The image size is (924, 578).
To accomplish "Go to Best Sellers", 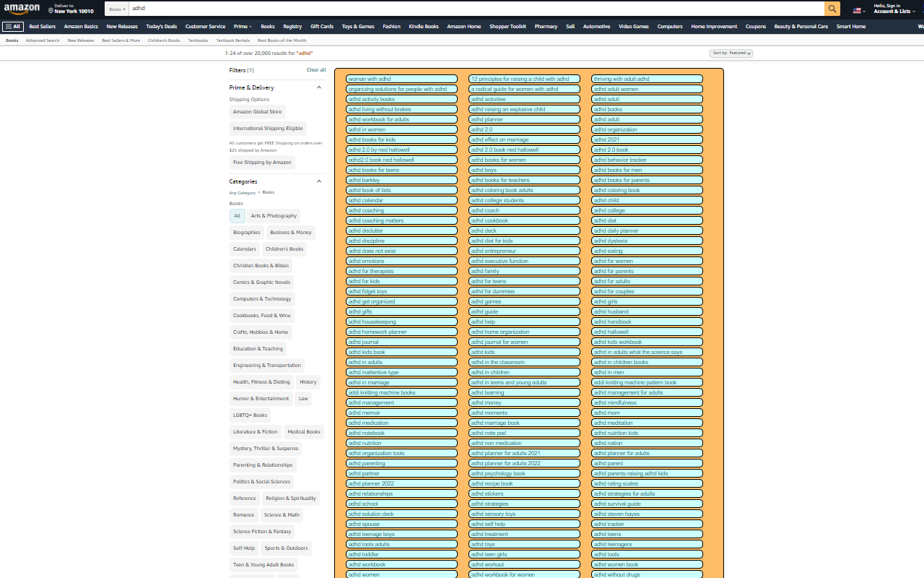I will coord(42,27).
